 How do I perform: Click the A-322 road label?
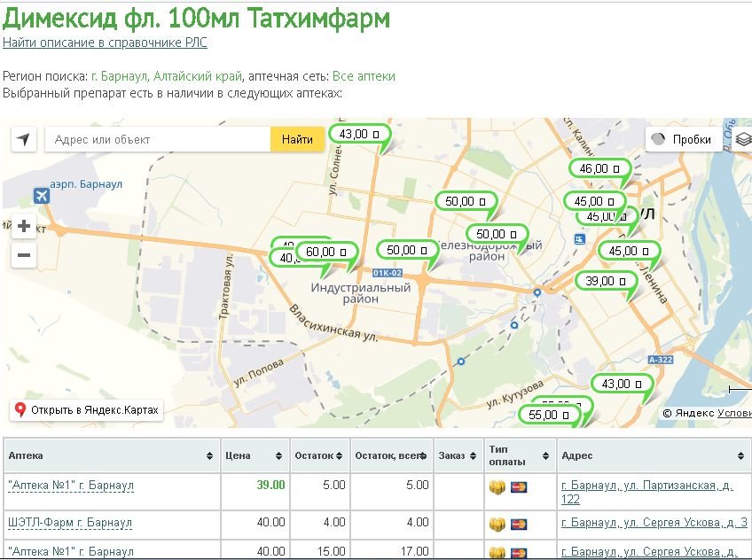pyautogui.click(x=661, y=360)
